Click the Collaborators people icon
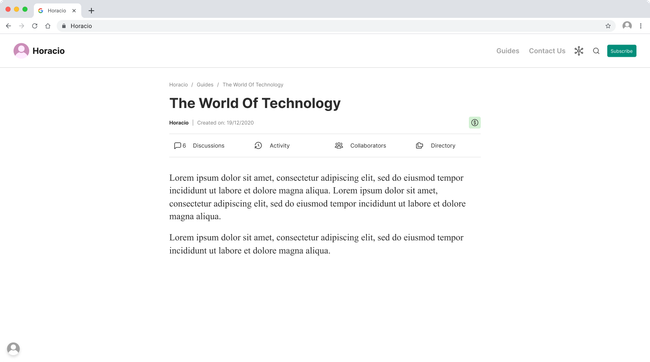The height and width of the screenshot is (362, 650). (339, 146)
